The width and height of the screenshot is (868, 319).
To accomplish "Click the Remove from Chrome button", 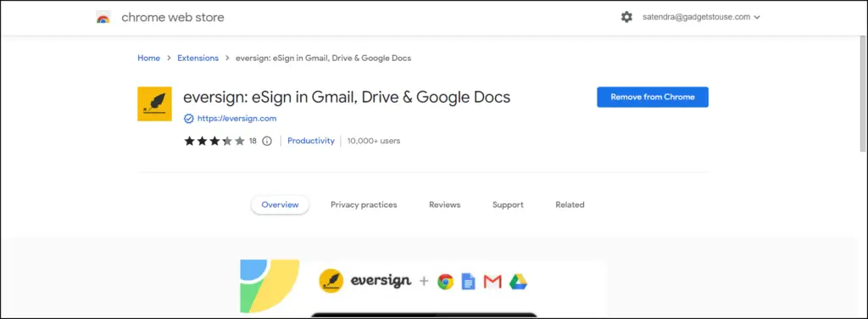I will click(653, 97).
